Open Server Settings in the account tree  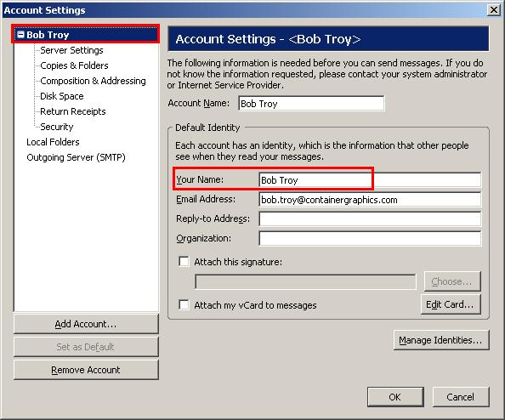pyautogui.click(x=71, y=50)
